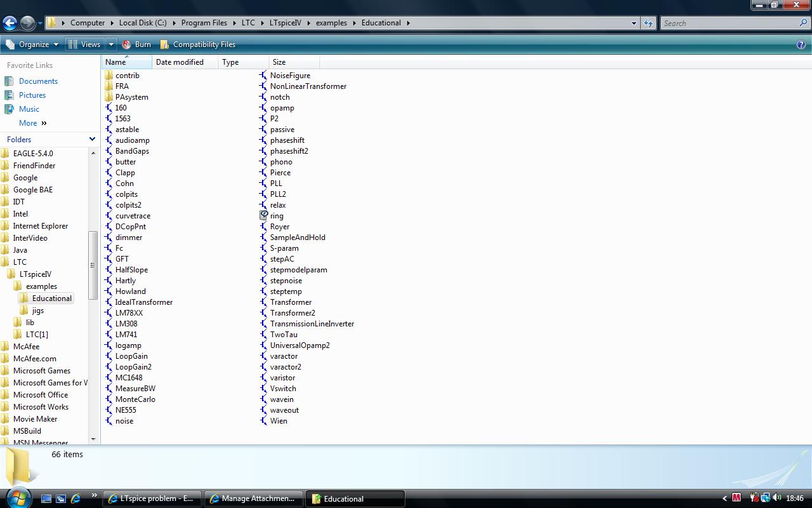Viewport: 812px width, 508px height.
Task: Open the Organize menu
Action: (32, 44)
